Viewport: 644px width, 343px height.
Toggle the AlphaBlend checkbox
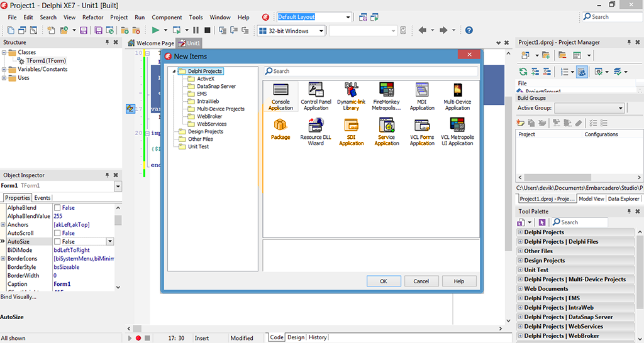(57, 208)
